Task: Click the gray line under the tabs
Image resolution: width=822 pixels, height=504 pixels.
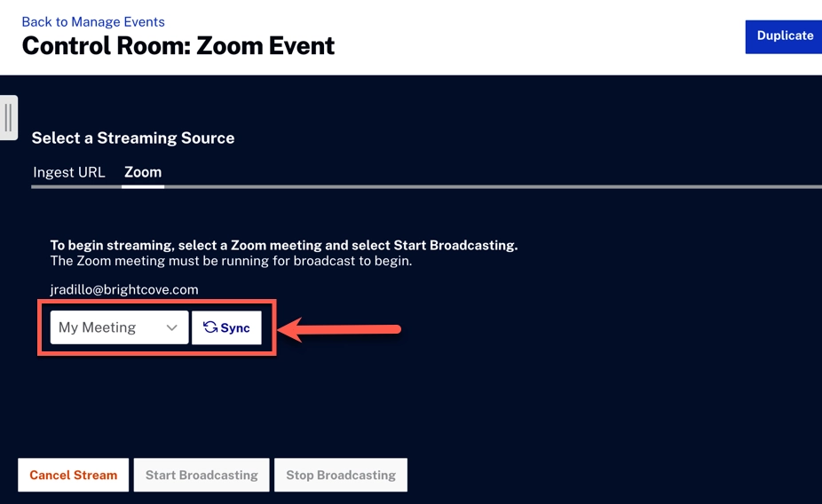Action: tap(488, 187)
